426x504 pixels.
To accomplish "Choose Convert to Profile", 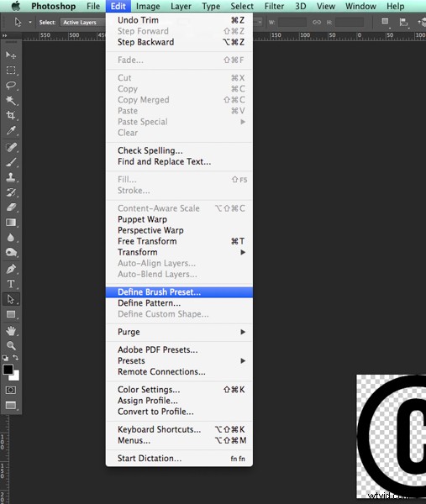I will pos(179,412).
